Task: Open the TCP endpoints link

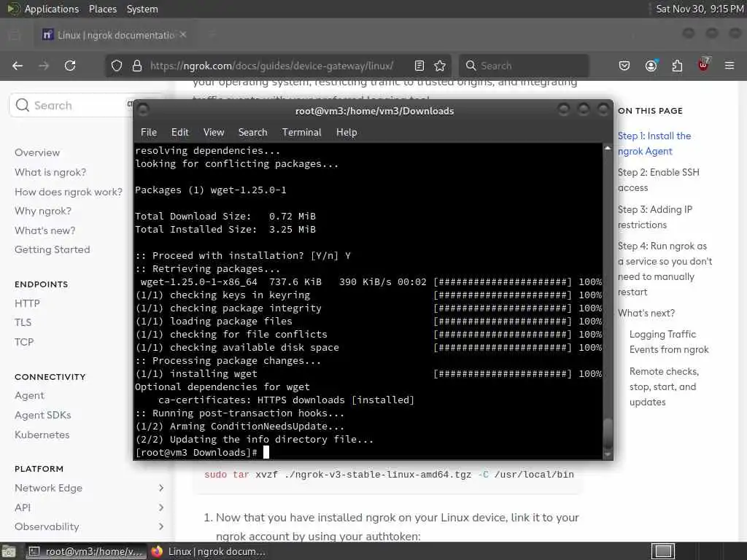Action: tap(24, 342)
